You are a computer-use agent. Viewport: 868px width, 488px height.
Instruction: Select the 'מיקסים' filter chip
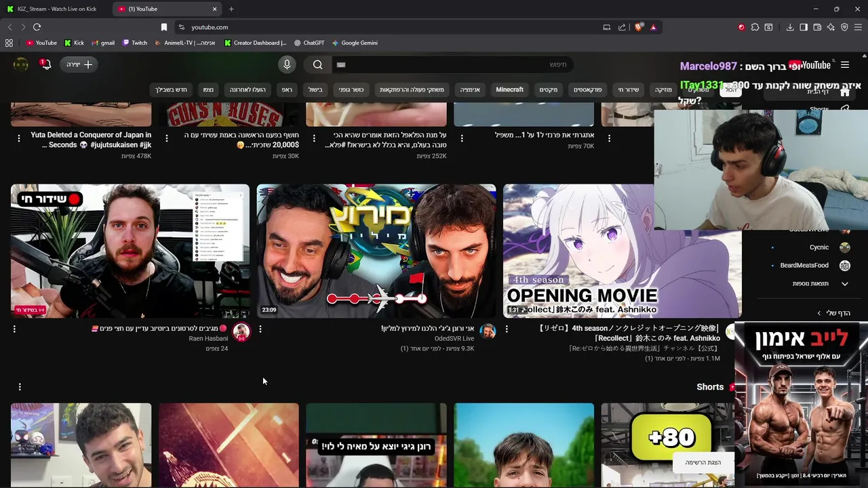(549, 89)
